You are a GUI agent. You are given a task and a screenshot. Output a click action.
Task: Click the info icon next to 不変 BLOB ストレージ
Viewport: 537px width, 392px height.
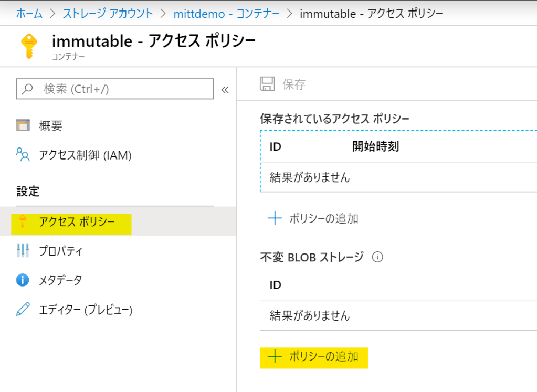click(x=377, y=257)
